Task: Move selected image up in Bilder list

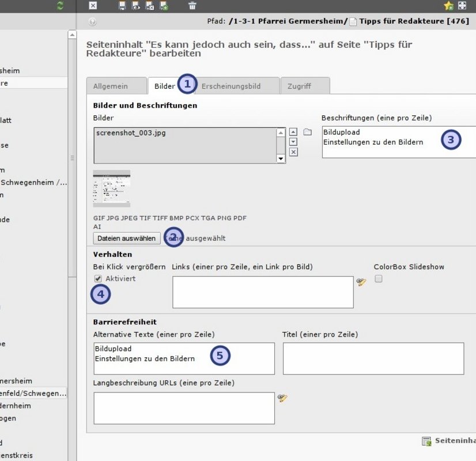Action: pos(293,132)
